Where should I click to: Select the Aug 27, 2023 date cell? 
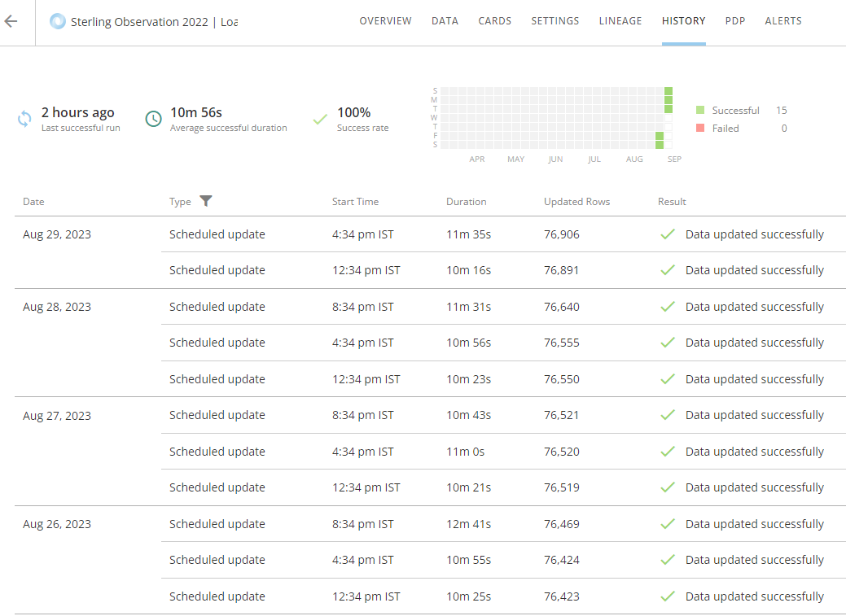(57, 415)
